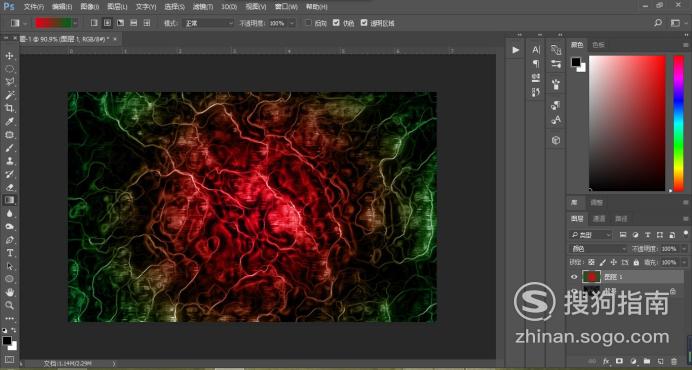Select the Pen tool
This screenshot has width=692, height=370.
point(9,240)
